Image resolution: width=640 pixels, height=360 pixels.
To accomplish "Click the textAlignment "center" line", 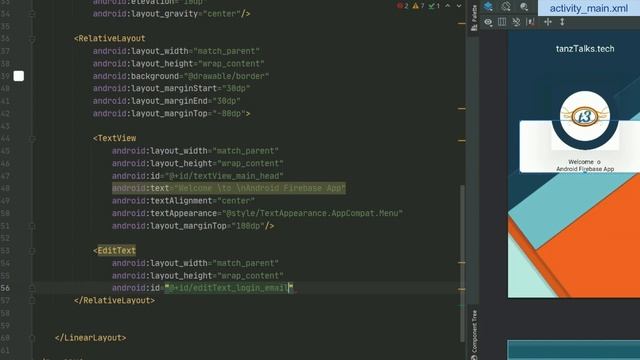I will click(x=183, y=201).
